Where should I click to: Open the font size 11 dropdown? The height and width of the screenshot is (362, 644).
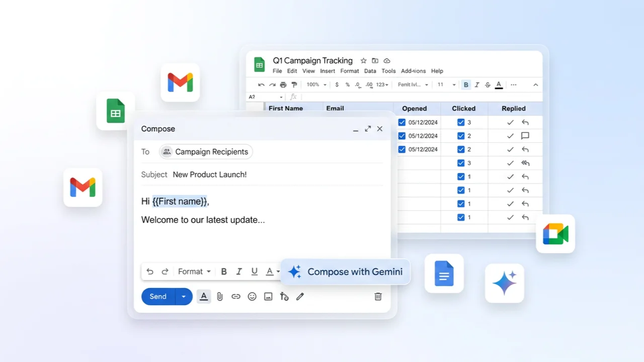(x=446, y=85)
